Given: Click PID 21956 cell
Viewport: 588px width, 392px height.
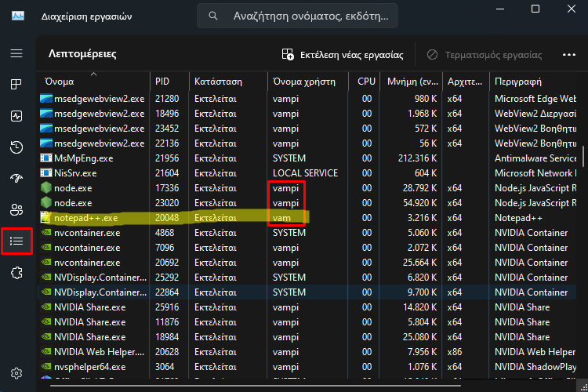Looking at the screenshot, I should (167, 158).
